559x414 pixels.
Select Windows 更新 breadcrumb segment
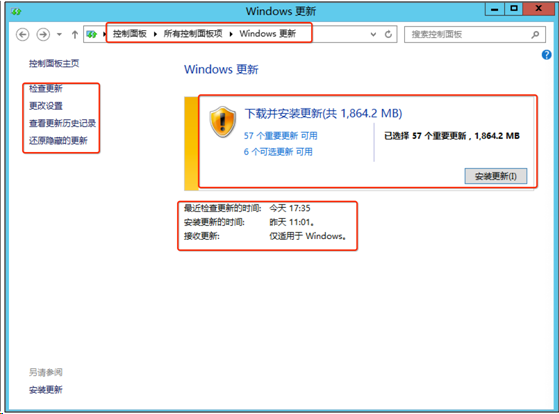(267, 34)
